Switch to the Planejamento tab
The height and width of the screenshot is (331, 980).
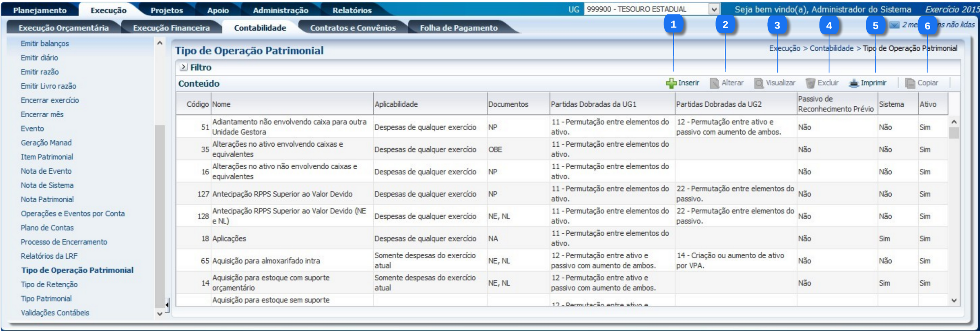tap(40, 10)
